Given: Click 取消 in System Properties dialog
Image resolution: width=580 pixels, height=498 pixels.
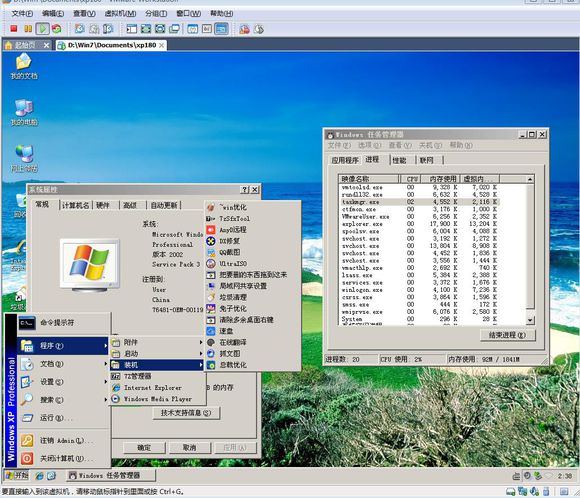Looking at the screenshot, I should point(189,448).
